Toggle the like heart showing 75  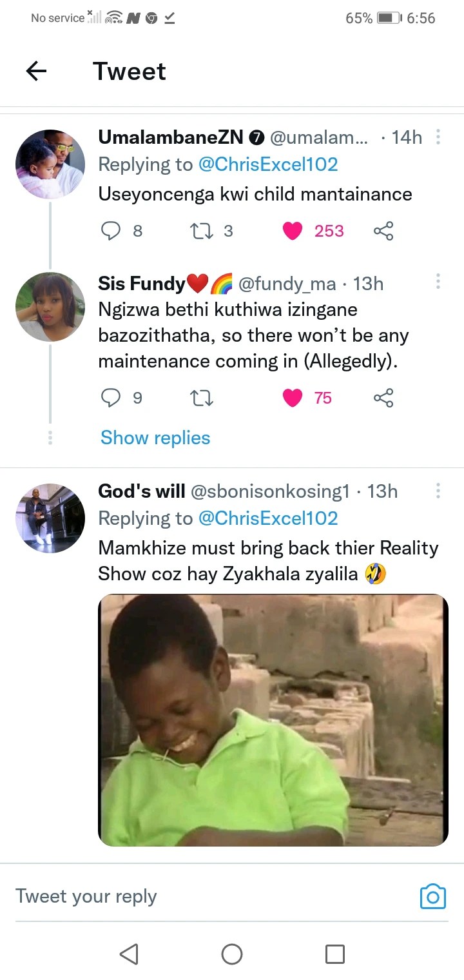pos(293,398)
